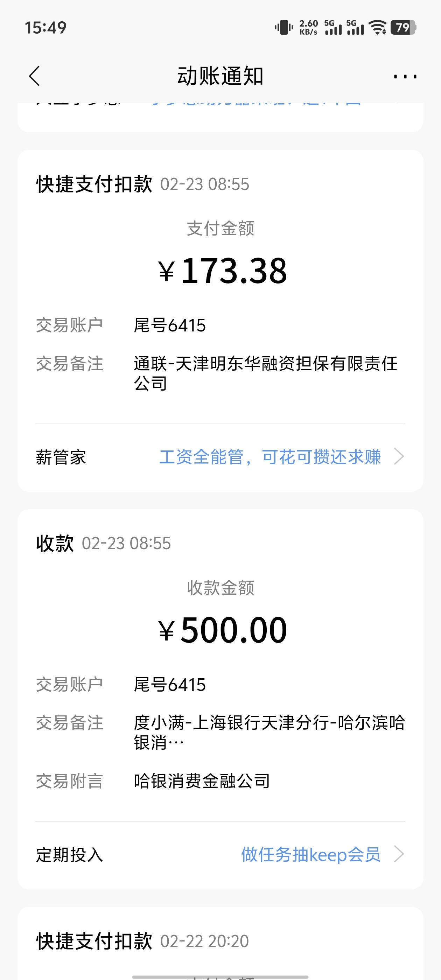Open the 做任务抽keep会员 link

(310, 855)
